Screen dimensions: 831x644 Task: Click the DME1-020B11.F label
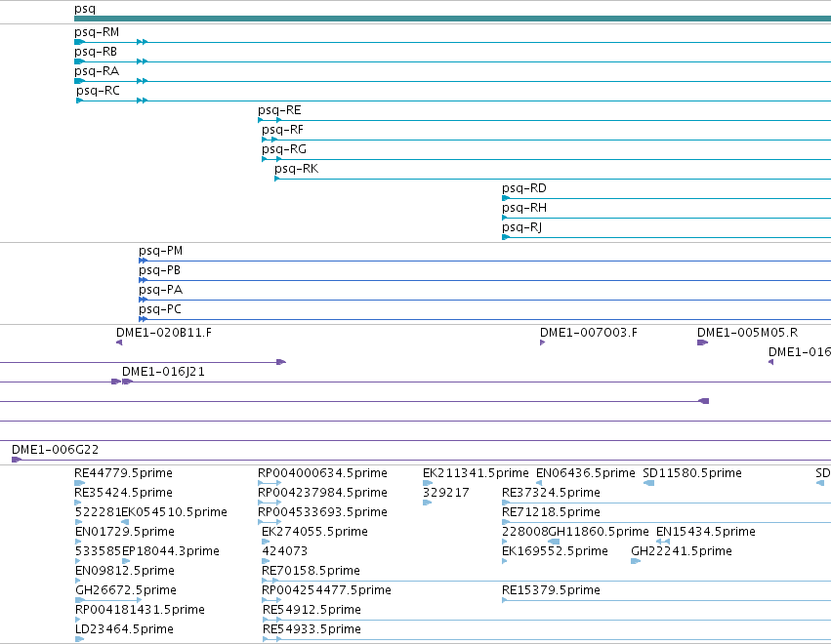[x=164, y=333]
